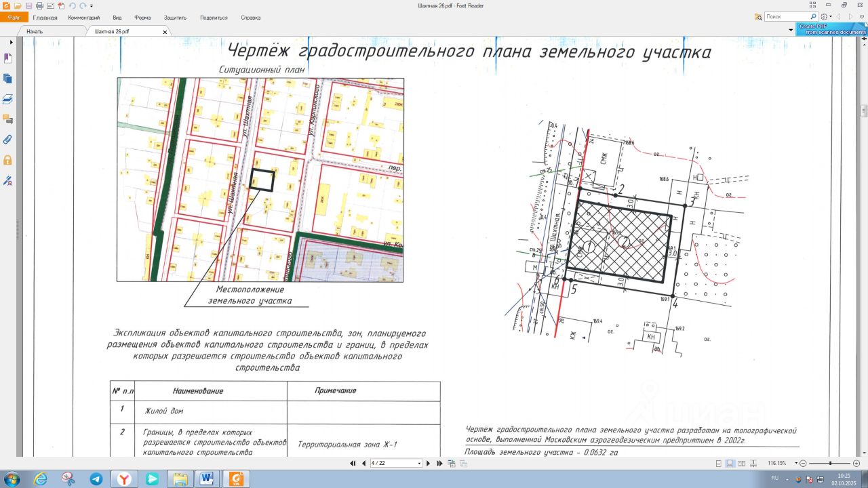Click the zoom slider handle
The image size is (868, 488).
830,464
